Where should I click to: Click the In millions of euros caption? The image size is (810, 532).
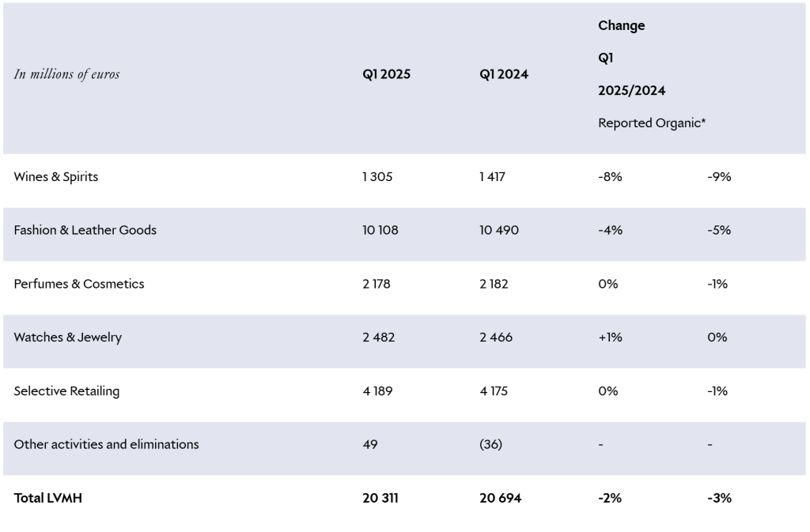67,74
